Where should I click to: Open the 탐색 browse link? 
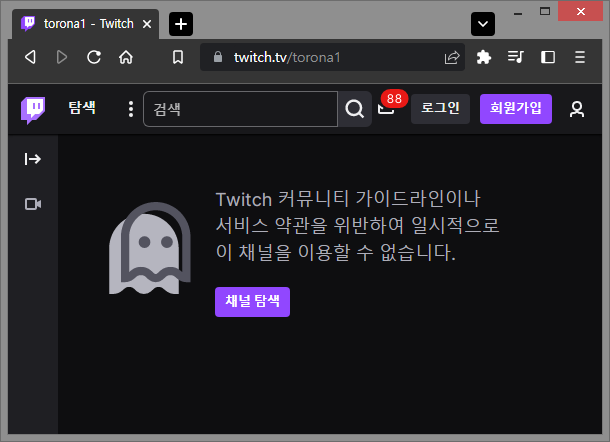(82, 108)
